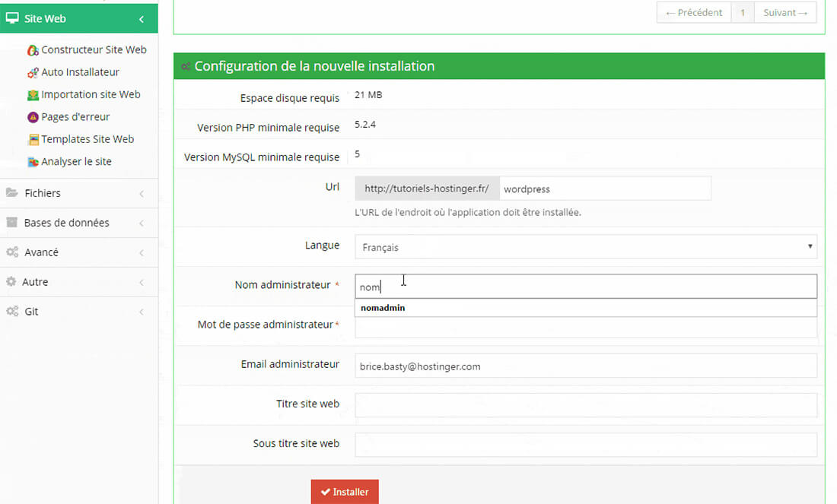Expand the Avancé section chevron

pyautogui.click(x=142, y=253)
